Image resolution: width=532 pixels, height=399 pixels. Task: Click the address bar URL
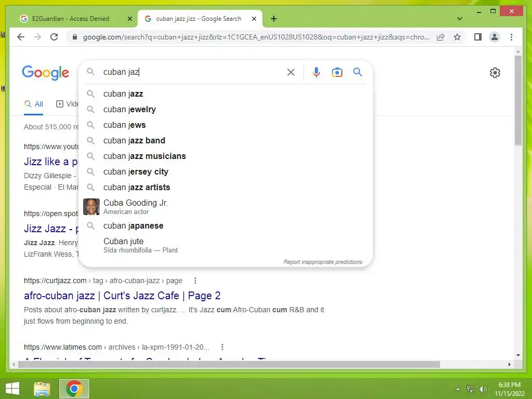click(256, 37)
